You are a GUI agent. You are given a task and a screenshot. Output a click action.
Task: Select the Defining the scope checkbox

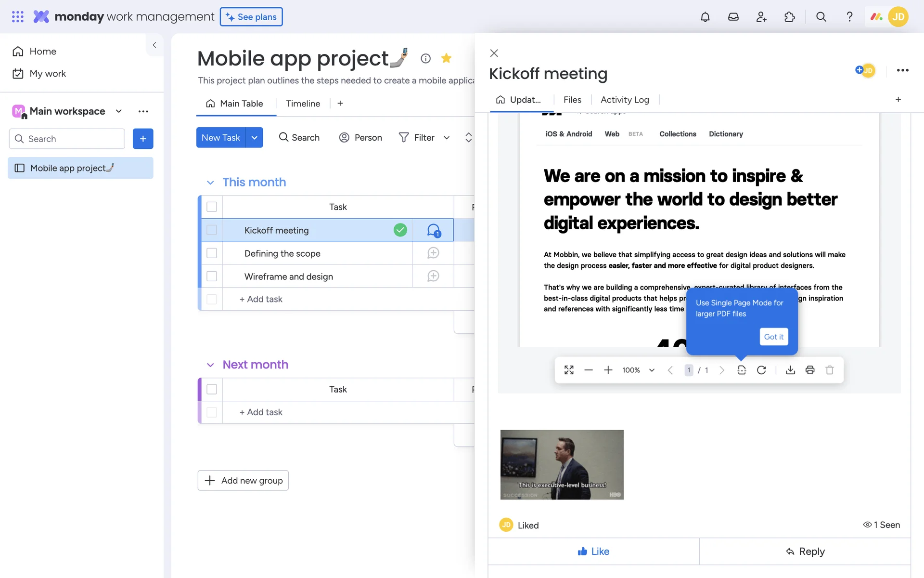[x=212, y=253]
